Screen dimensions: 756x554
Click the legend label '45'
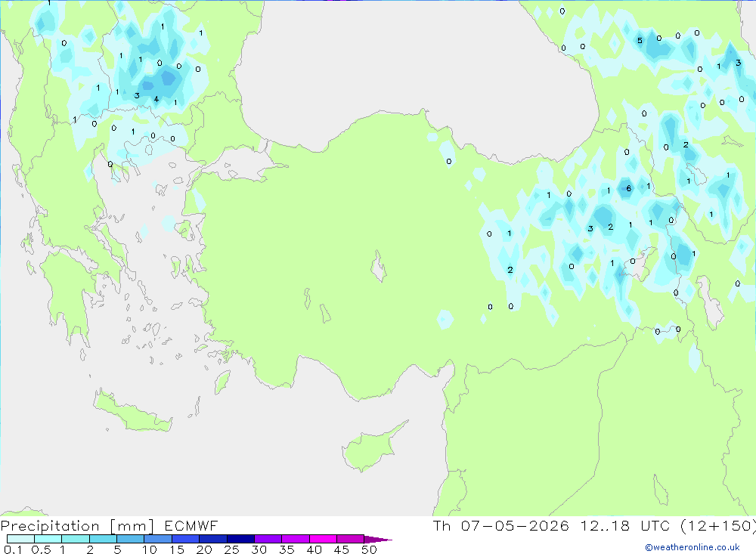point(342,549)
